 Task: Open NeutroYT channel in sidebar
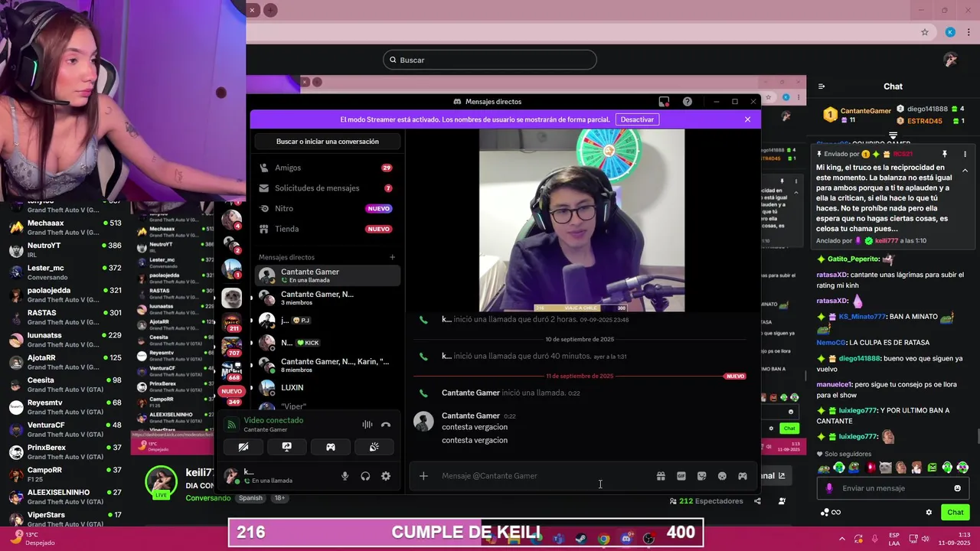click(65, 249)
